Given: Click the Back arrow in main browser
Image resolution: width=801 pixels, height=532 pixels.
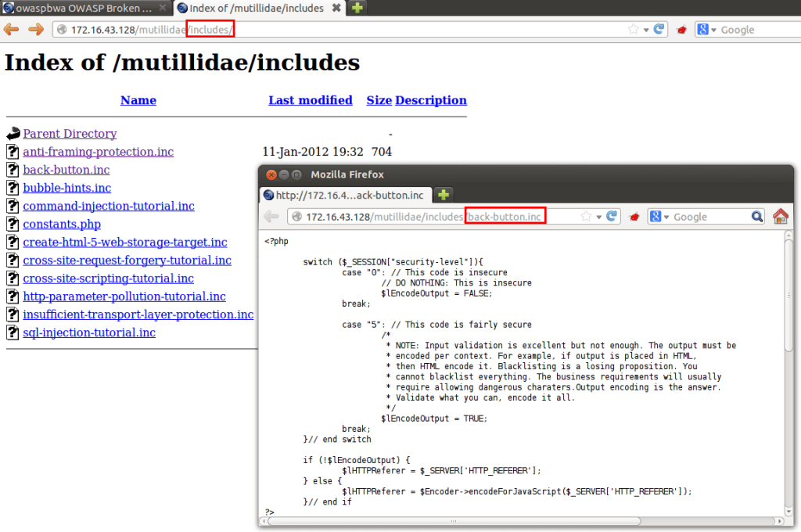Looking at the screenshot, I should point(11,30).
